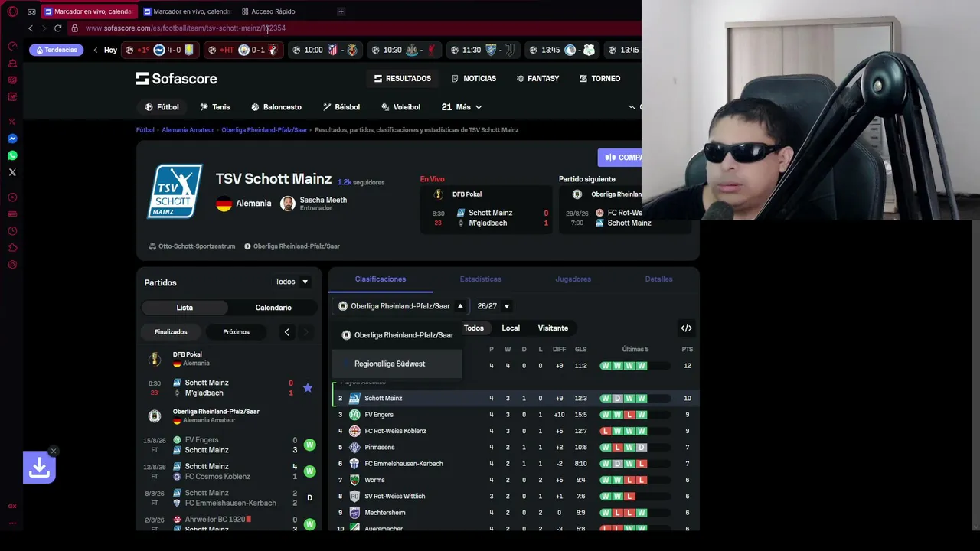The image size is (980, 551).
Task: Favorite the Schott Mainz vs M'gladbach match star
Action: 308,388
